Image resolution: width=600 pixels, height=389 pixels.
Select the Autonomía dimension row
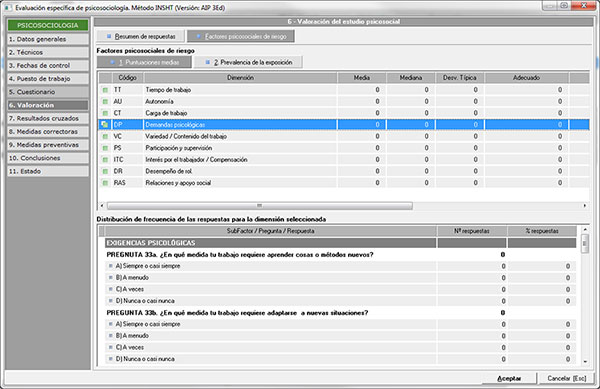pyautogui.click(x=344, y=102)
